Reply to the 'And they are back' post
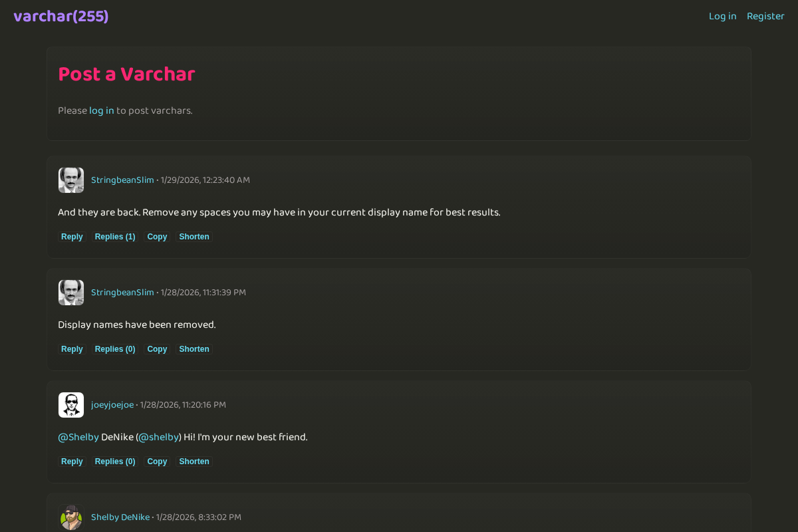This screenshot has width=798, height=532. pos(72,237)
